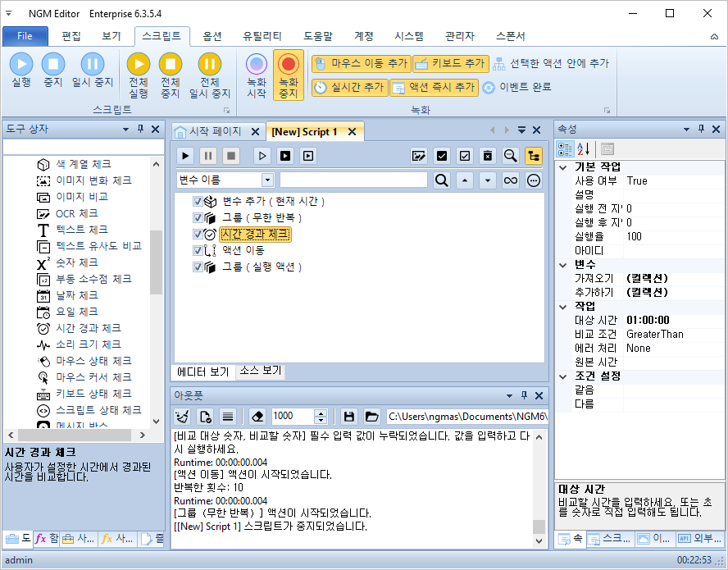The height and width of the screenshot is (570, 728).
Task: Toggle 마우스 이동 추가 recording option
Action: point(362,64)
